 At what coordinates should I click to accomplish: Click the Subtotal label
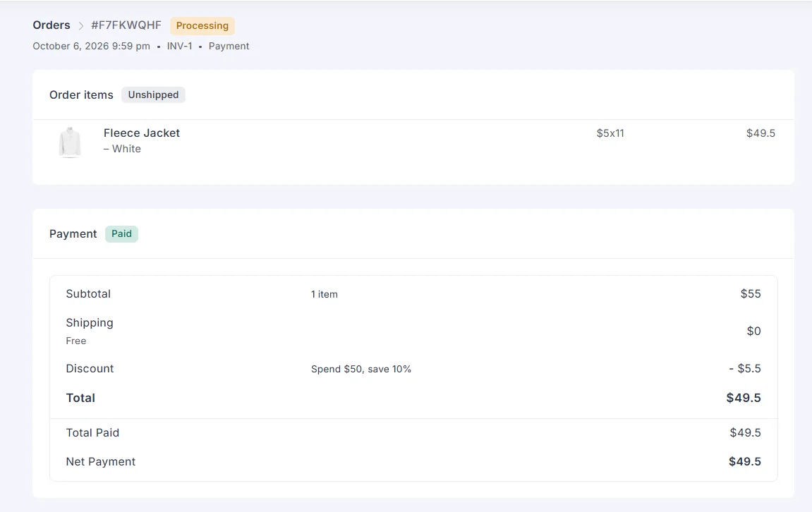[x=88, y=294]
